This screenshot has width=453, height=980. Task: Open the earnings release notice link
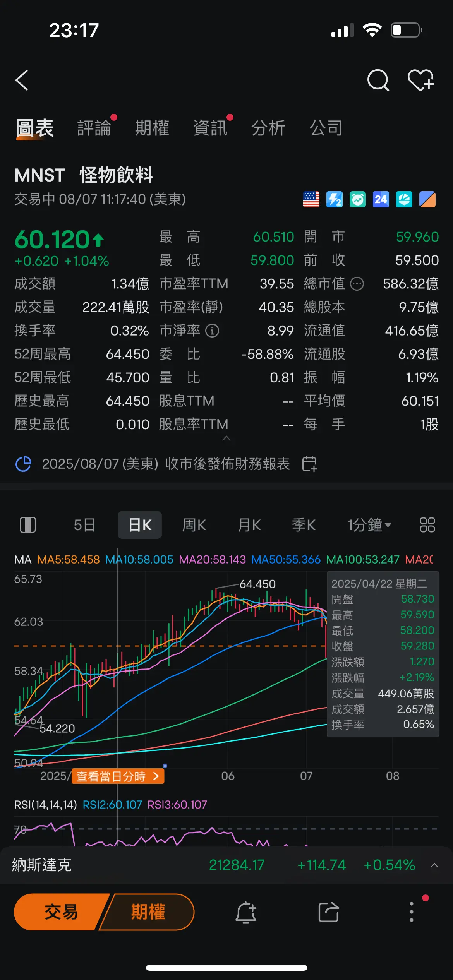click(x=166, y=464)
